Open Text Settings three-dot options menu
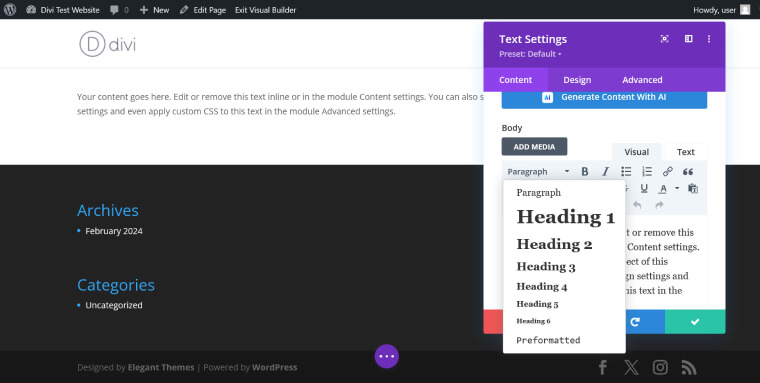This screenshot has height=383, width=760. [709, 39]
